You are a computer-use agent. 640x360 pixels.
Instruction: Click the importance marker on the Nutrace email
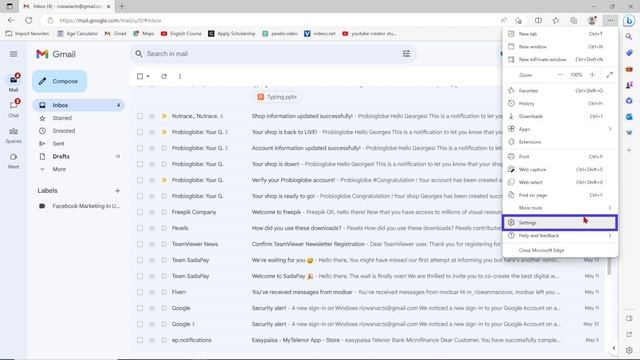[x=164, y=116]
